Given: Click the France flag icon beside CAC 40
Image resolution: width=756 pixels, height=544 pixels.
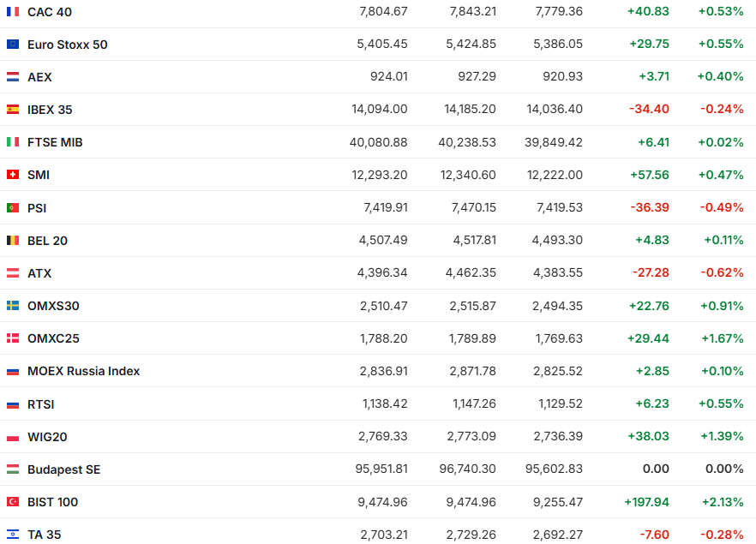Looking at the screenshot, I should coord(13,12).
